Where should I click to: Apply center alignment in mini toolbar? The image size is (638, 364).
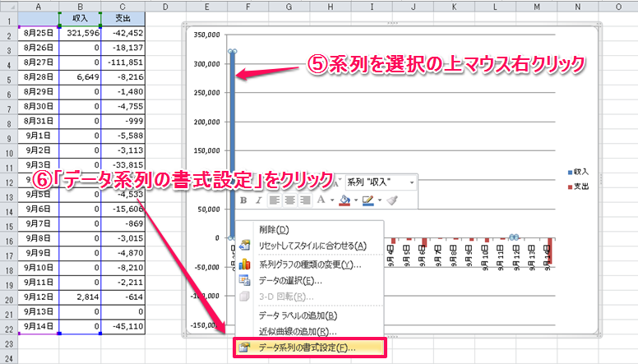click(x=289, y=200)
